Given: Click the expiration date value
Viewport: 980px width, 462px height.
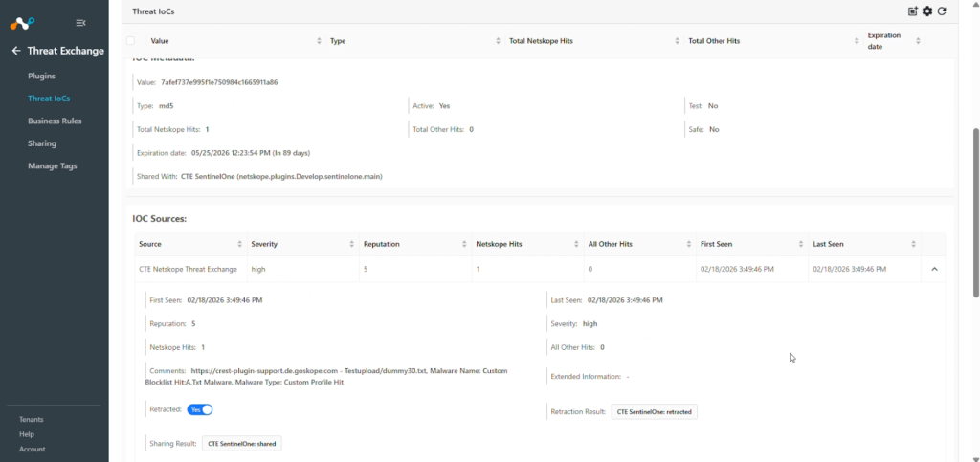Looking at the screenshot, I should coord(251,153).
